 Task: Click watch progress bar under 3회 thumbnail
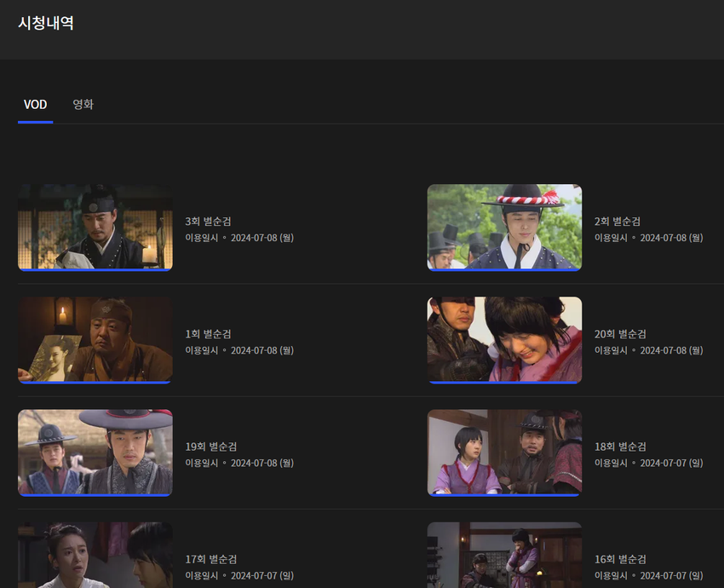[x=95, y=270]
